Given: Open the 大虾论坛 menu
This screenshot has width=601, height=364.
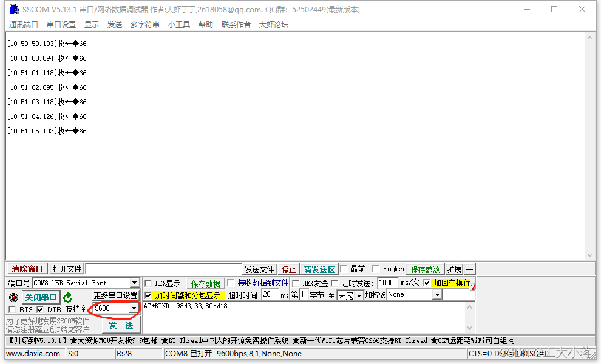Looking at the screenshot, I should 274,24.
